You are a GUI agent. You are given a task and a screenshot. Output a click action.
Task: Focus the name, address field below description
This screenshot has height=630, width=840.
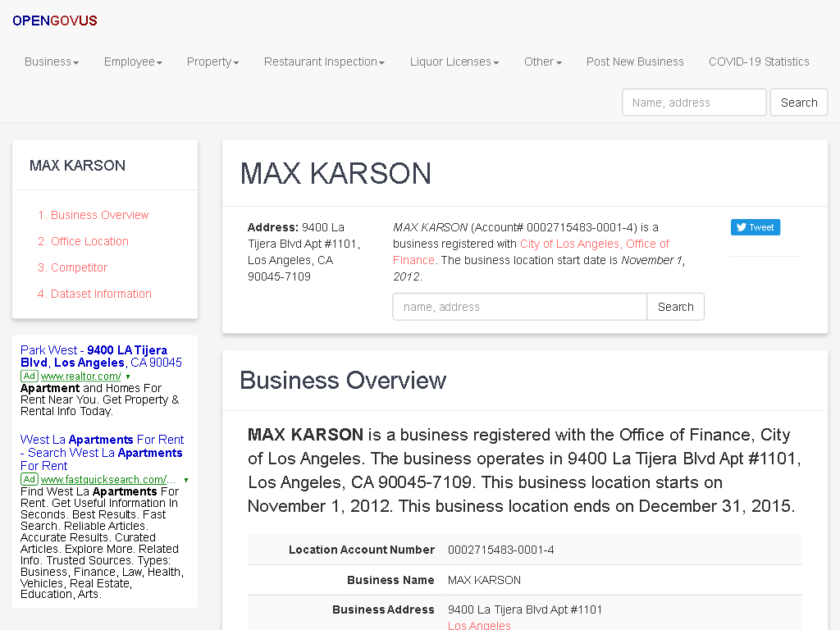pos(519,307)
